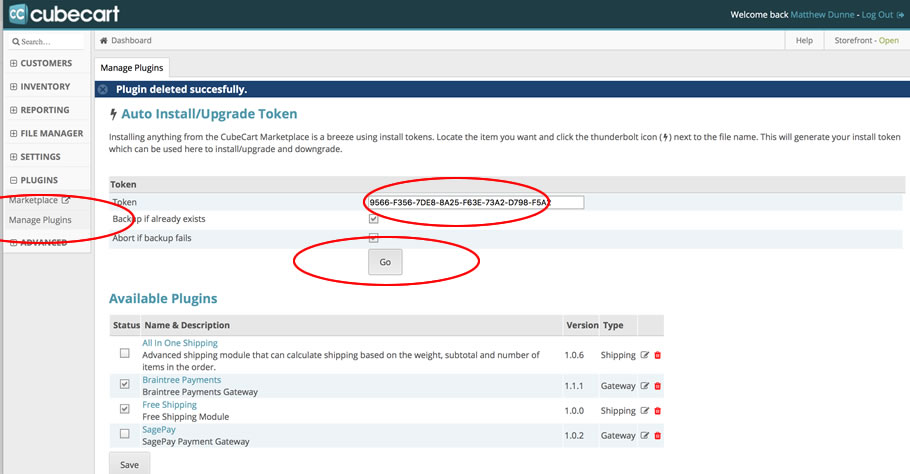Focus the Token input field
910x474 pixels.
[474, 202]
